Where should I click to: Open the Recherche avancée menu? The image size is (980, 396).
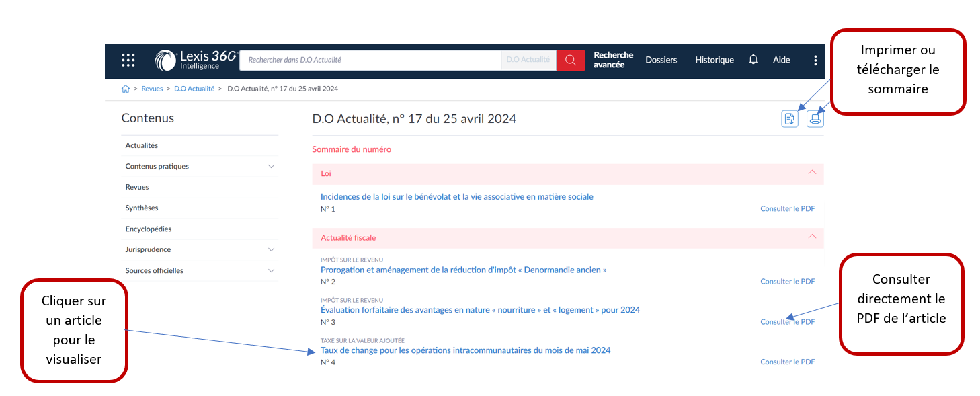click(613, 60)
